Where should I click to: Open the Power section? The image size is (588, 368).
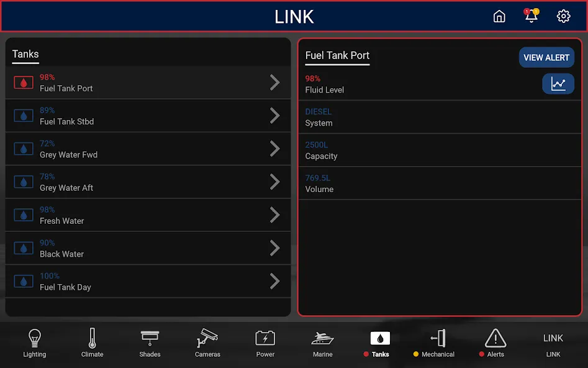265,343
